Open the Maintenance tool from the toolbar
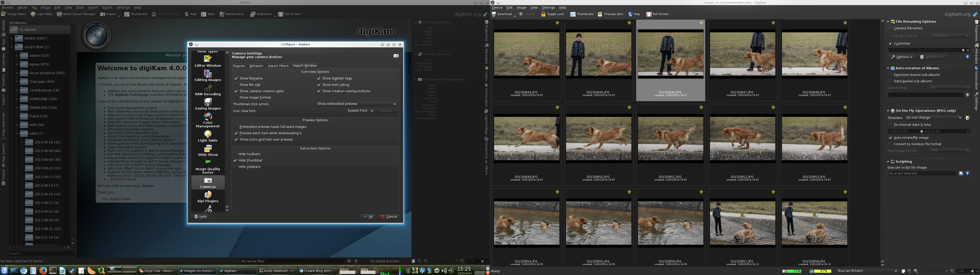The image size is (980, 275). [x=232, y=14]
